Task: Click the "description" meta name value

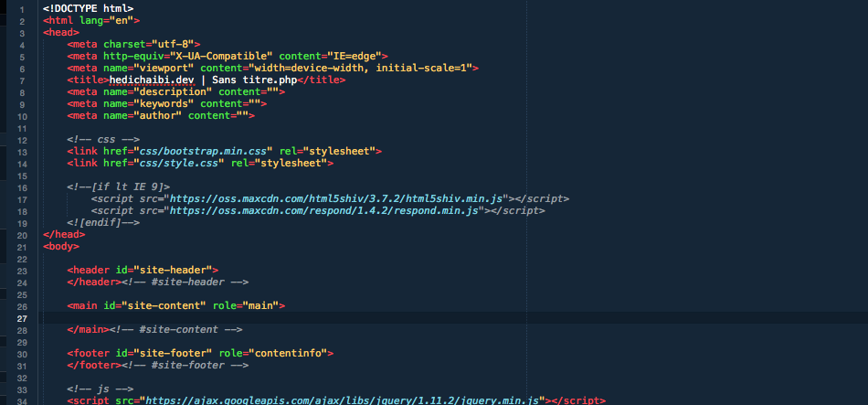Action: pos(173,92)
